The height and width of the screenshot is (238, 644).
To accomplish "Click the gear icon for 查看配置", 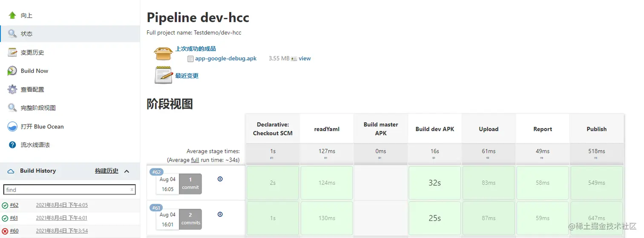I will (12, 90).
